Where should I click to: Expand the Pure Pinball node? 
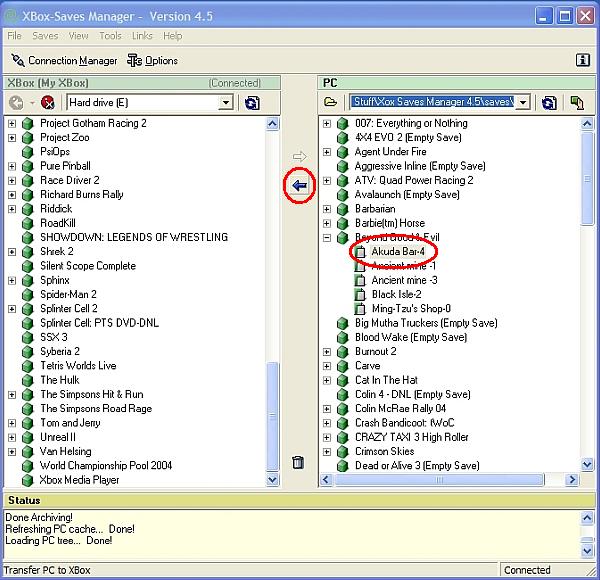click(12, 166)
